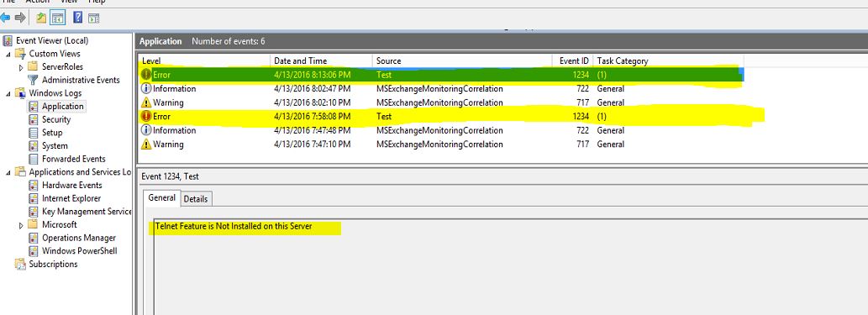
Task: Collapse the Custom Views tree node
Action: (8, 55)
